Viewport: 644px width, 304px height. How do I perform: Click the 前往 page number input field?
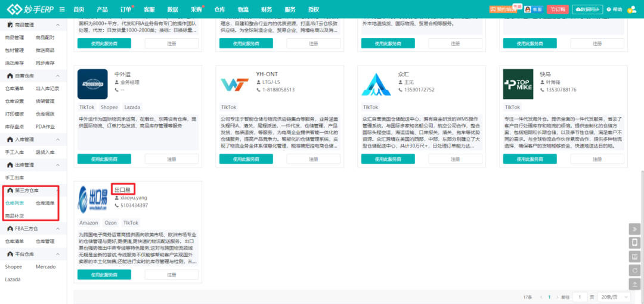tap(580, 297)
